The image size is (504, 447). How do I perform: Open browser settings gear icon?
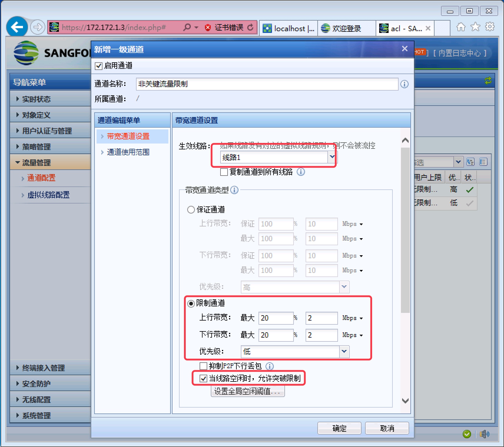click(490, 27)
